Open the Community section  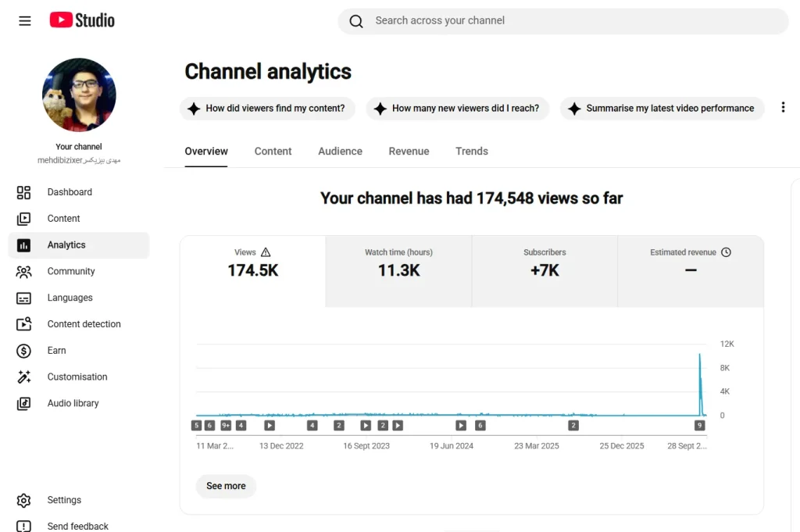click(79, 271)
